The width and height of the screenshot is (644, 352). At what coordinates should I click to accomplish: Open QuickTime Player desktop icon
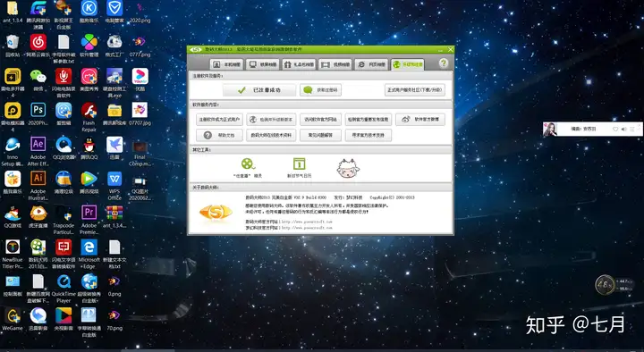point(64,281)
